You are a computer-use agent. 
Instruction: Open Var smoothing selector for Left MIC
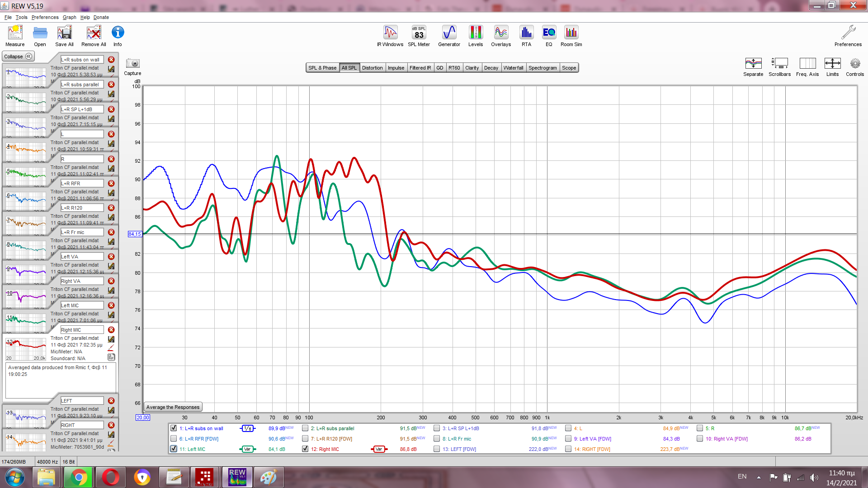tap(247, 449)
